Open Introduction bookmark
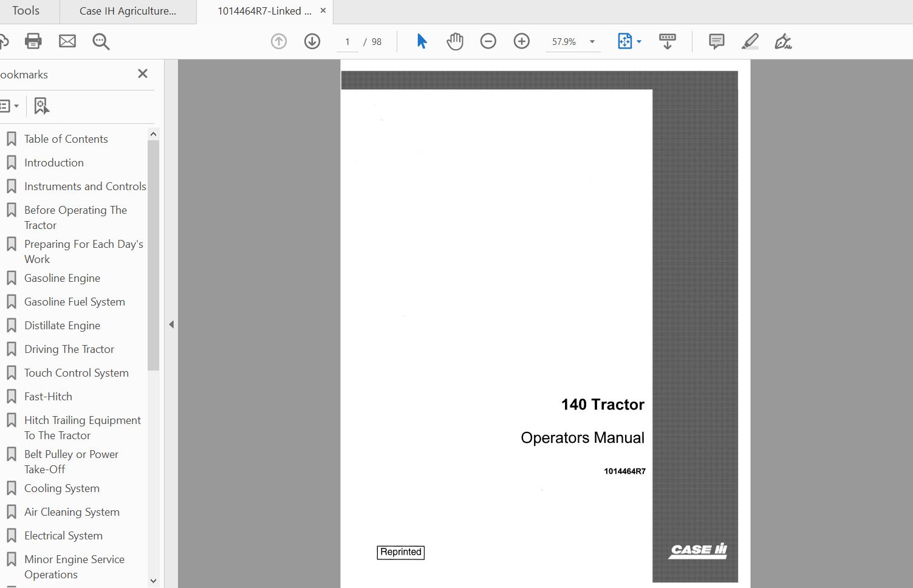Screen dimensions: 913x588 [x=54, y=163]
